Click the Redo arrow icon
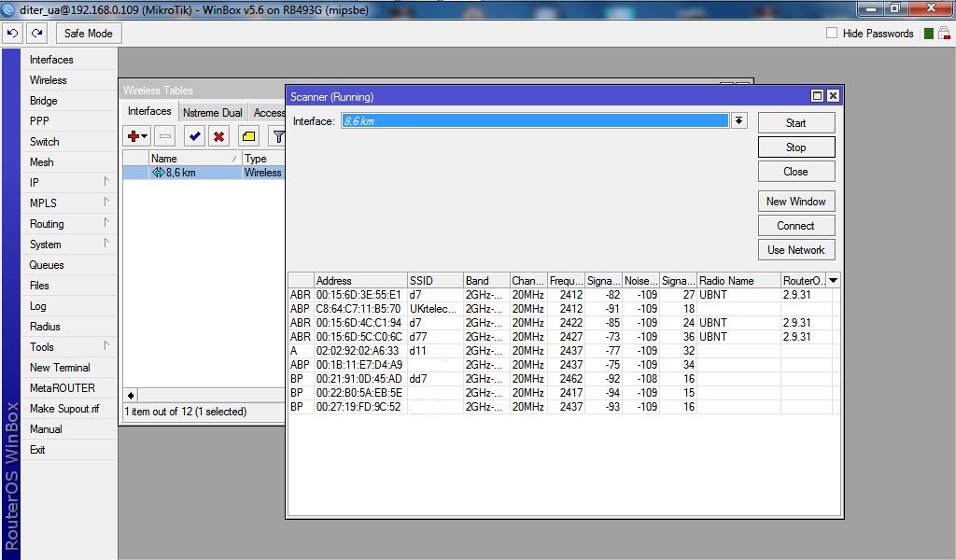956x560 pixels. click(x=36, y=34)
